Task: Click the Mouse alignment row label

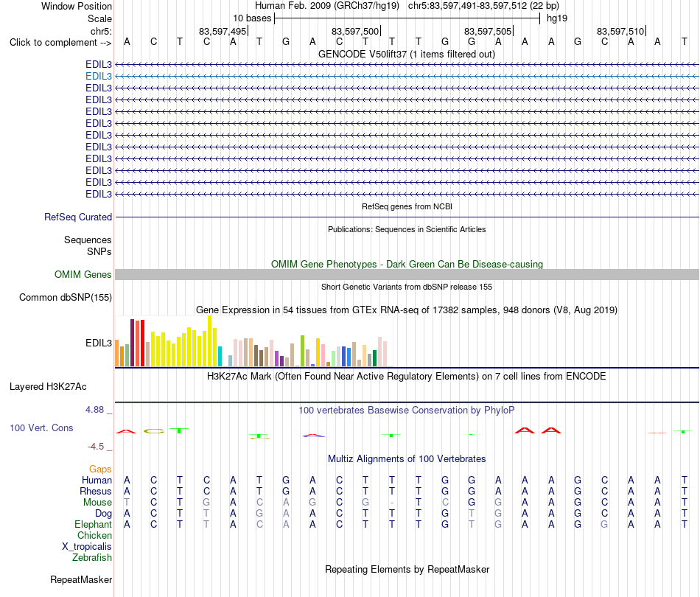Action: pyautogui.click(x=97, y=503)
